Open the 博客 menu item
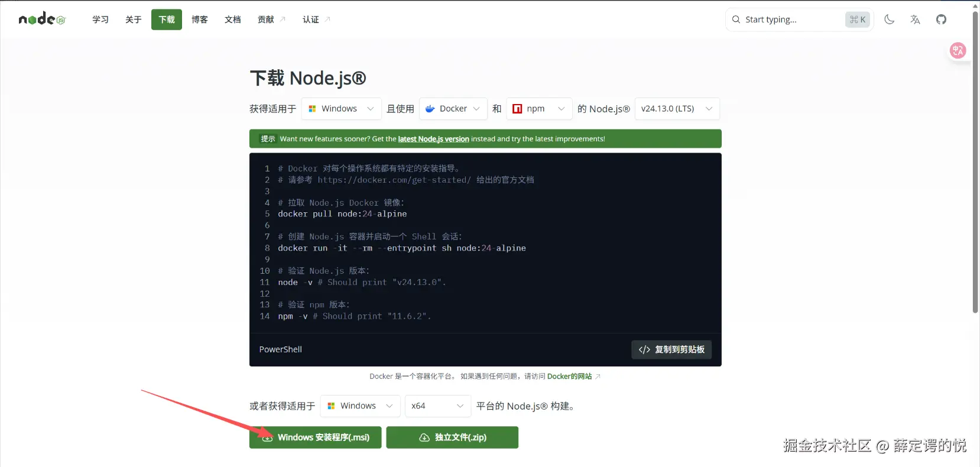The height and width of the screenshot is (467, 980). (x=200, y=20)
